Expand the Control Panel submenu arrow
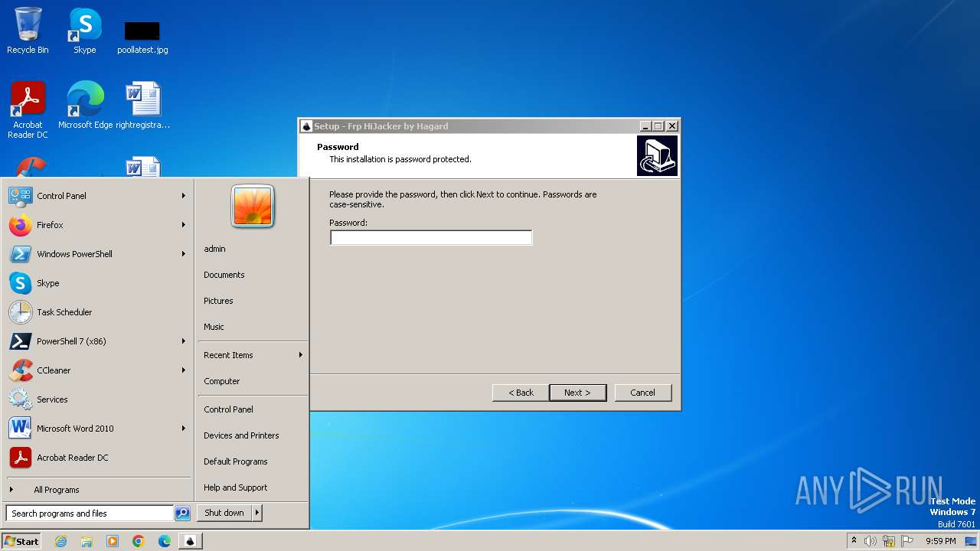 point(184,196)
